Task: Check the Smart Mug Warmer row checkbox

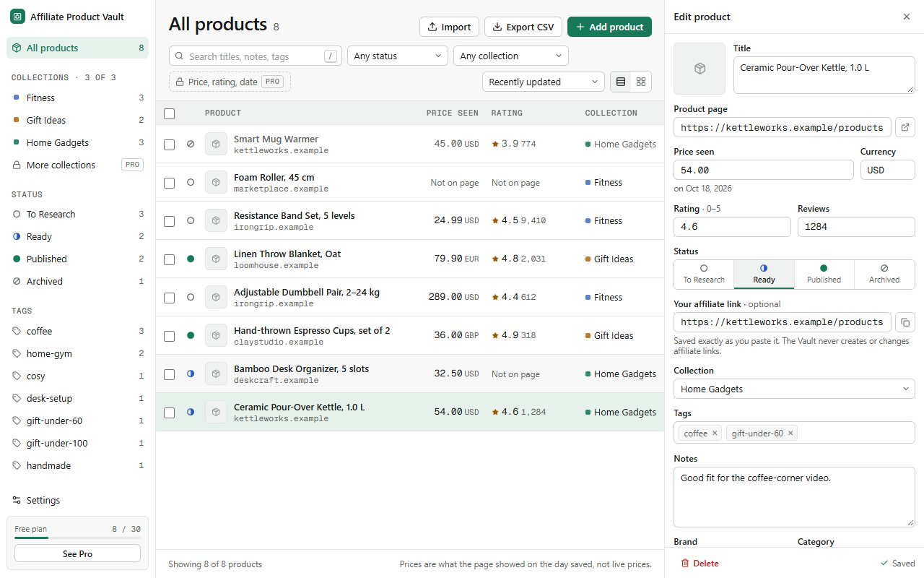Action: tap(169, 144)
